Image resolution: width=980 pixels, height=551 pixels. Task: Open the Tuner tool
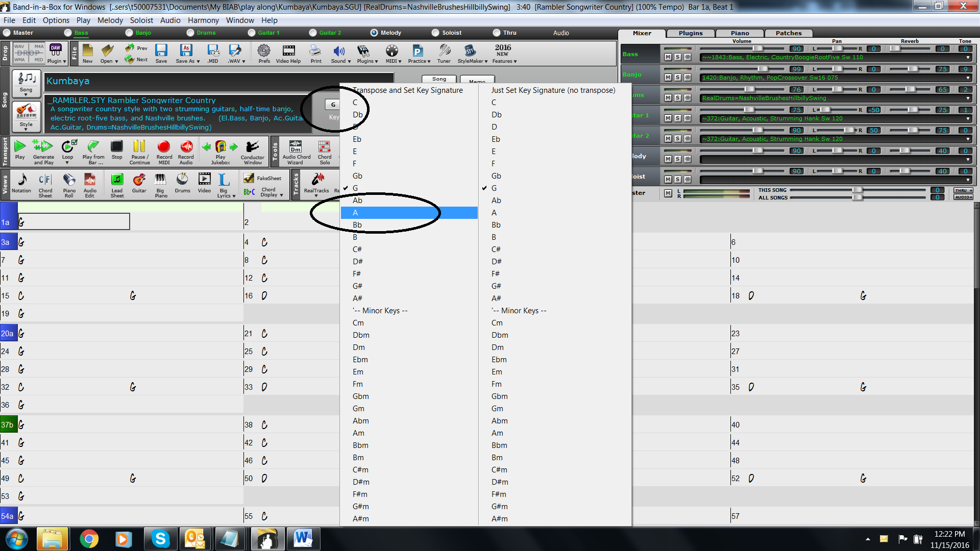pos(444,53)
